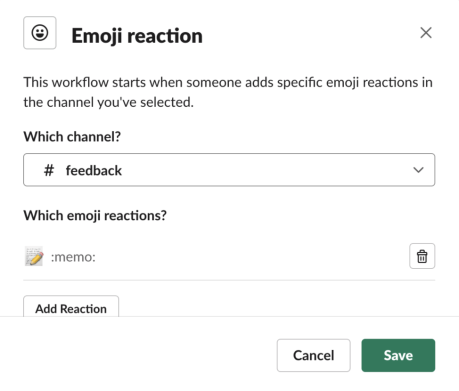Screen dimensions: 459x391
Task: Click the Which emoji reactions? label
Action: point(95,216)
